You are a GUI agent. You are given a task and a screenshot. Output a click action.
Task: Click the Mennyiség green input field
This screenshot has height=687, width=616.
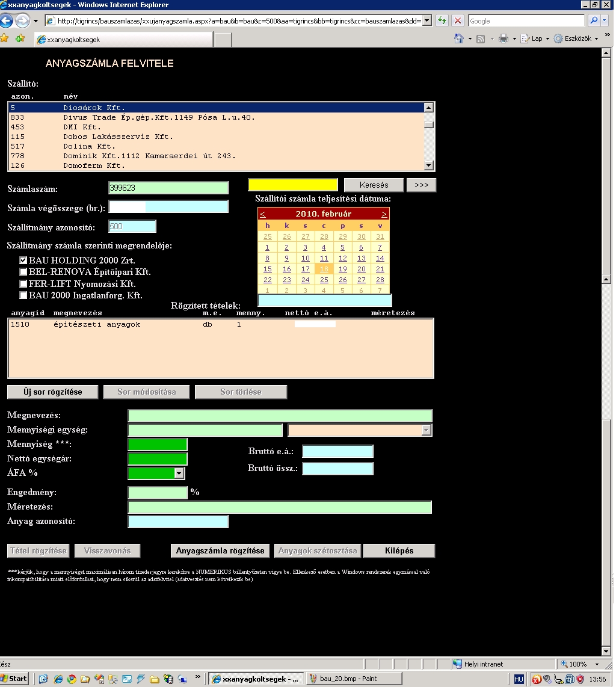(x=158, y=445)
